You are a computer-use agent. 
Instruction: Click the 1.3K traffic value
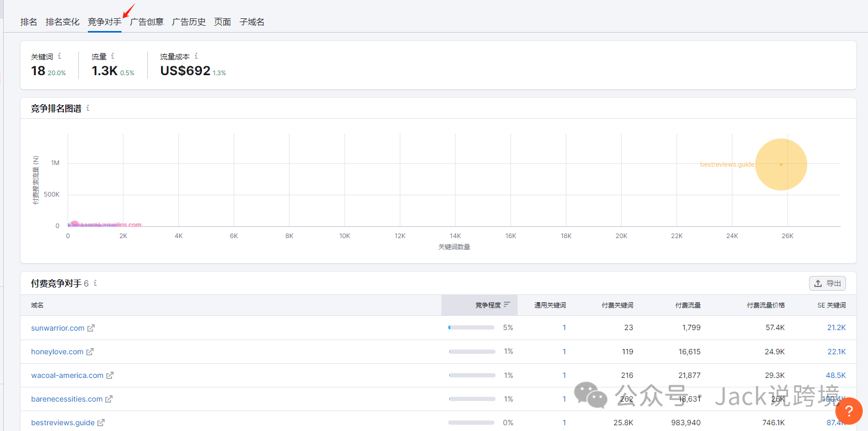pyautogui.click(x=105, y=70)
